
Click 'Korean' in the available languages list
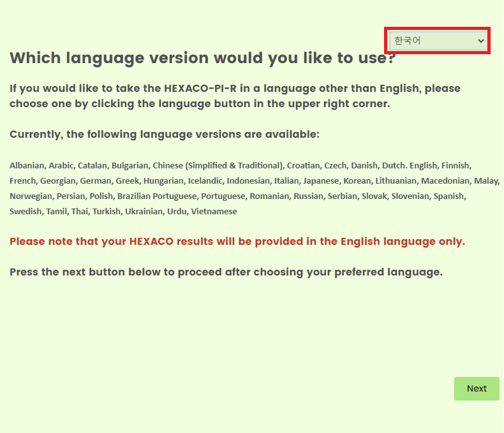[357, 181]
